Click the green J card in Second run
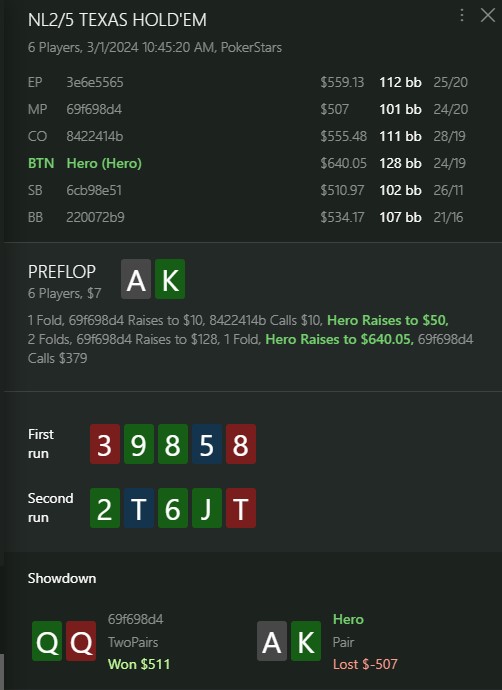Image resolution: width=502 pixels, height=690 pixels. click(207, 508)
